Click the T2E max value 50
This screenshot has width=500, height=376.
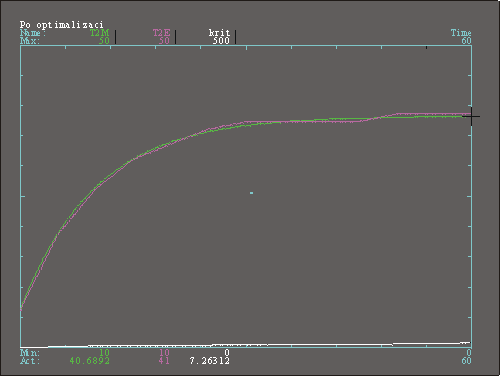click(x=164, y=41)
